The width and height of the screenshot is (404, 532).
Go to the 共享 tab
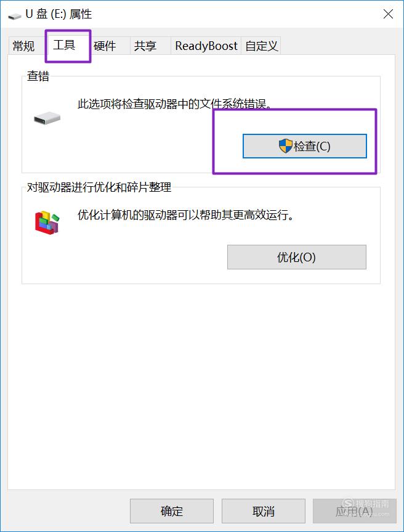click(x=145, y=46)
